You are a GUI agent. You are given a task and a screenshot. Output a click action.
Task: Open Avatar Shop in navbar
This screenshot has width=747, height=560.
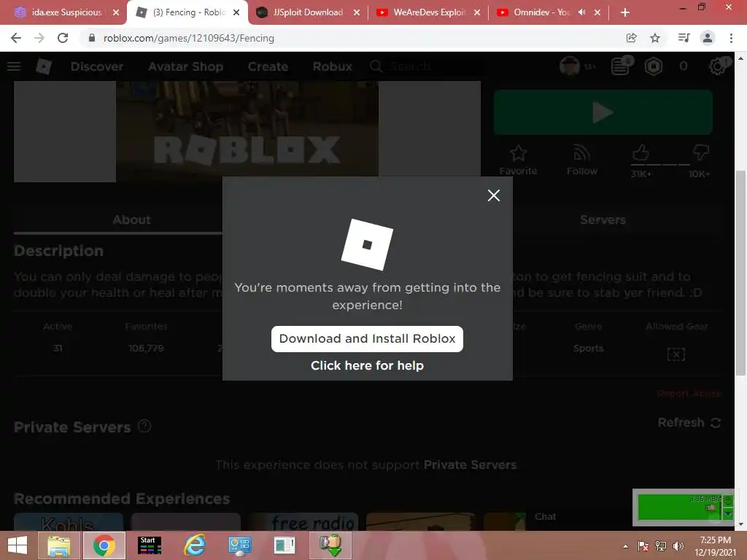tap(185, 66)
